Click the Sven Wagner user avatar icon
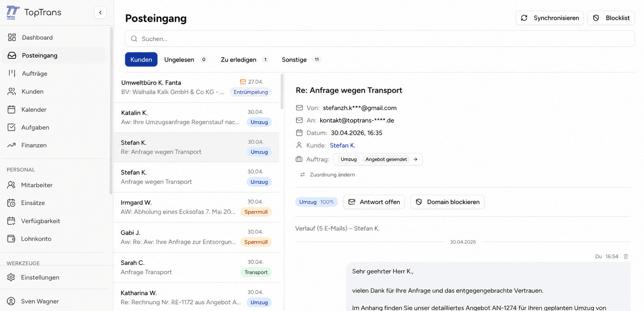The width and height of the screenshot is (644, 311). click(11, 301)
